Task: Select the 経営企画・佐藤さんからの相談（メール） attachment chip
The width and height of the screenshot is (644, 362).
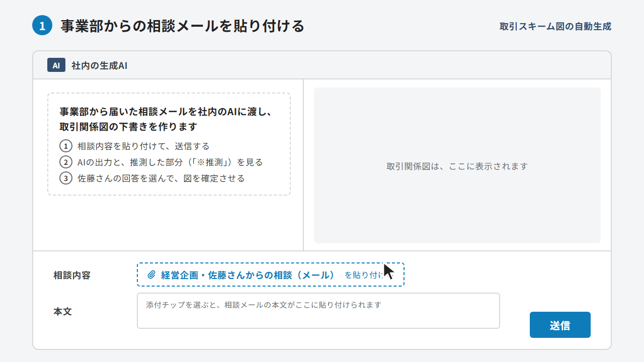Action: coord(271,275)
